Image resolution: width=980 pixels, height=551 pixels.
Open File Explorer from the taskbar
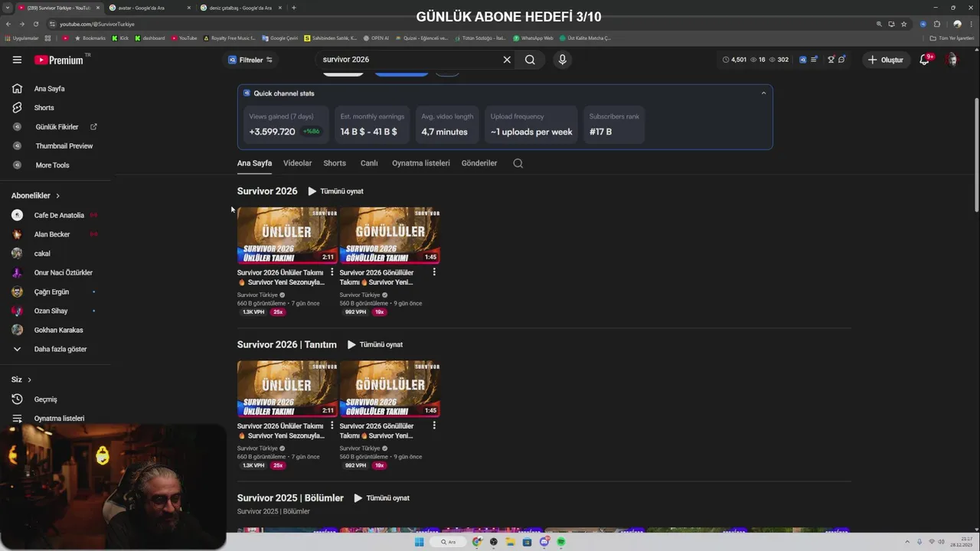tap(511, 542)
